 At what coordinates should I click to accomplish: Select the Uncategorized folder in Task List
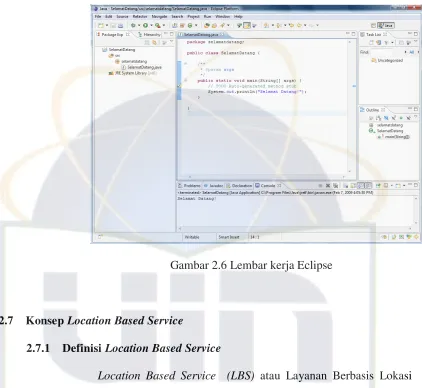(x=387, y=60)
